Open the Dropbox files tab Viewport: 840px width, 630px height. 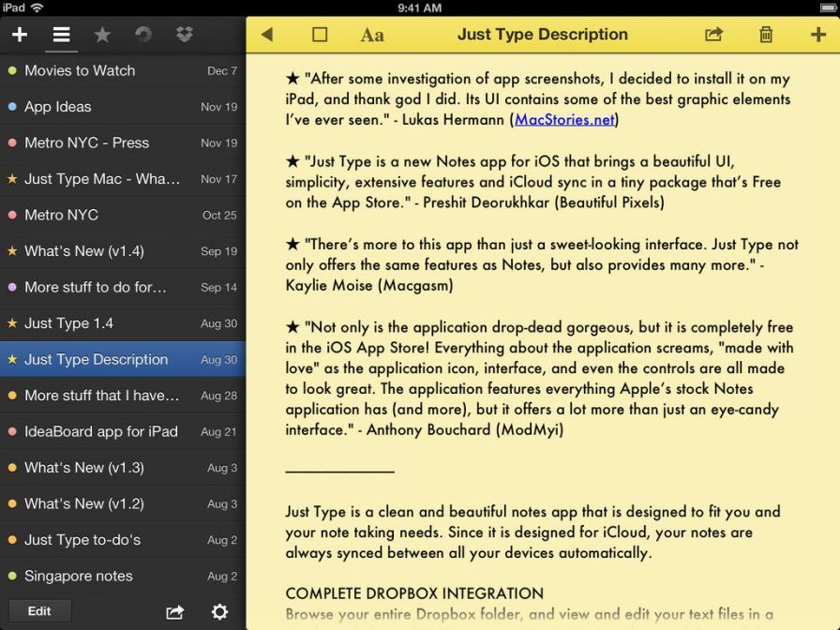(185, 35)
